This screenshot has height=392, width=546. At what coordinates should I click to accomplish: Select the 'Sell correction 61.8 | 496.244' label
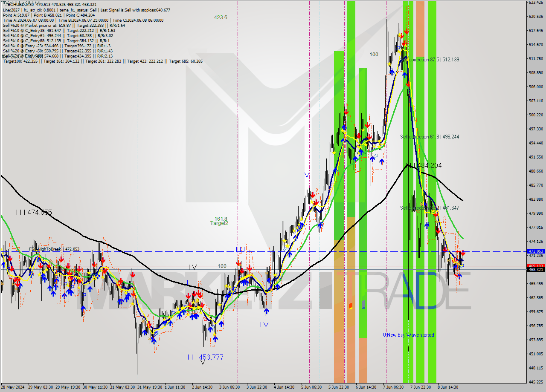pyautogui.click(x=430, y=137)
